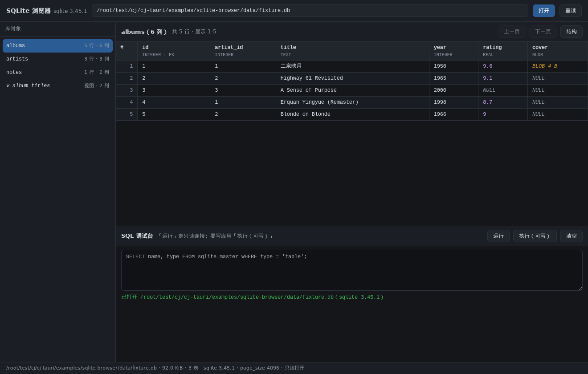Viewport: 588px width, 374px height.
Task: Click the SQLite 浏览器 app title
Action: tap(29, 11)
